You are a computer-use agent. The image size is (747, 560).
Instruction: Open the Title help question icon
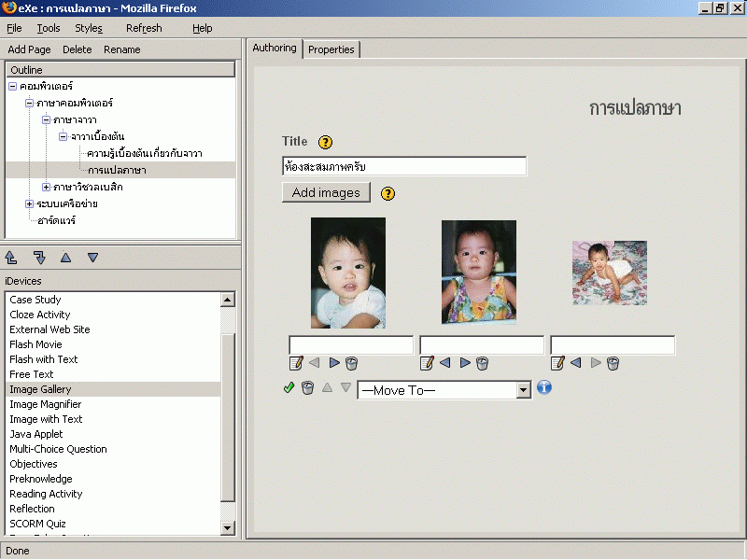tap(325, 142)
